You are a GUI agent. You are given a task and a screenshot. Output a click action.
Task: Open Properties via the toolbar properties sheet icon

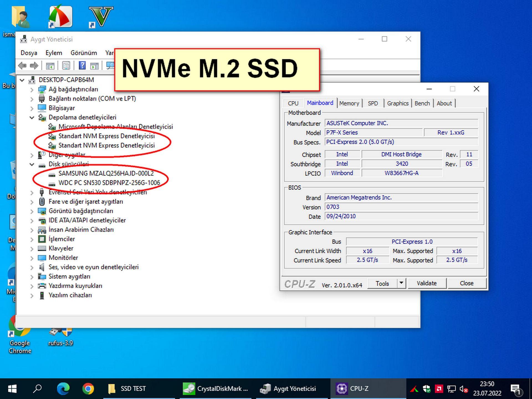[x=66, y=66]
